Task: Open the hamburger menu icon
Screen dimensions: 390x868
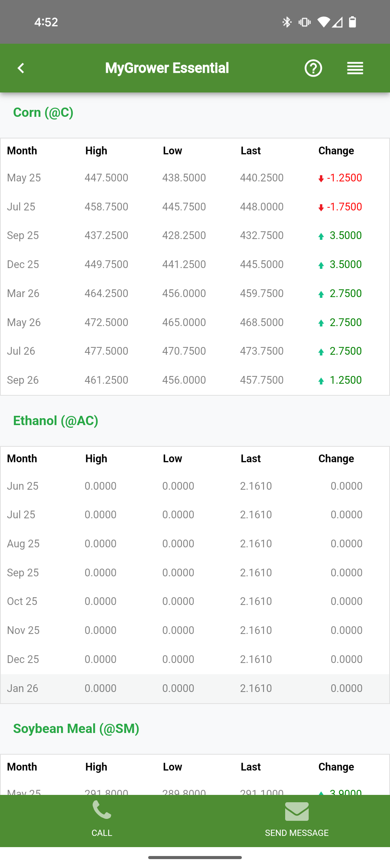Action: coord(355,68)
